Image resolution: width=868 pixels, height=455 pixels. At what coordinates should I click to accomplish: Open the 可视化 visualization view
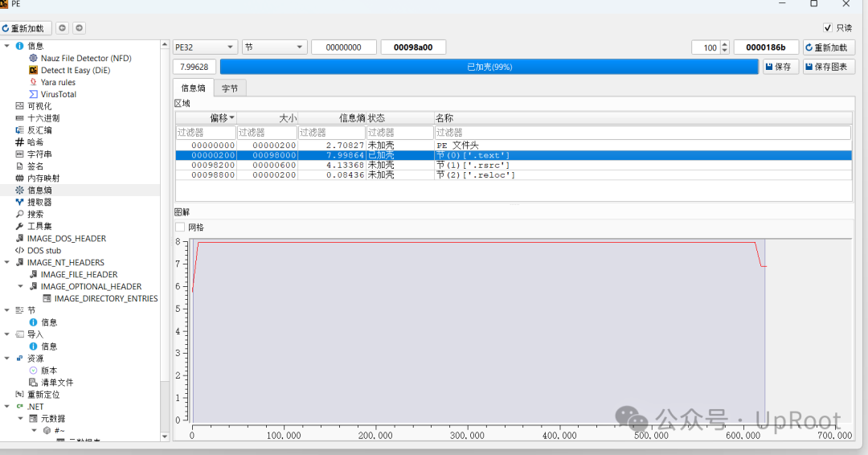click(x=33, y=106)
